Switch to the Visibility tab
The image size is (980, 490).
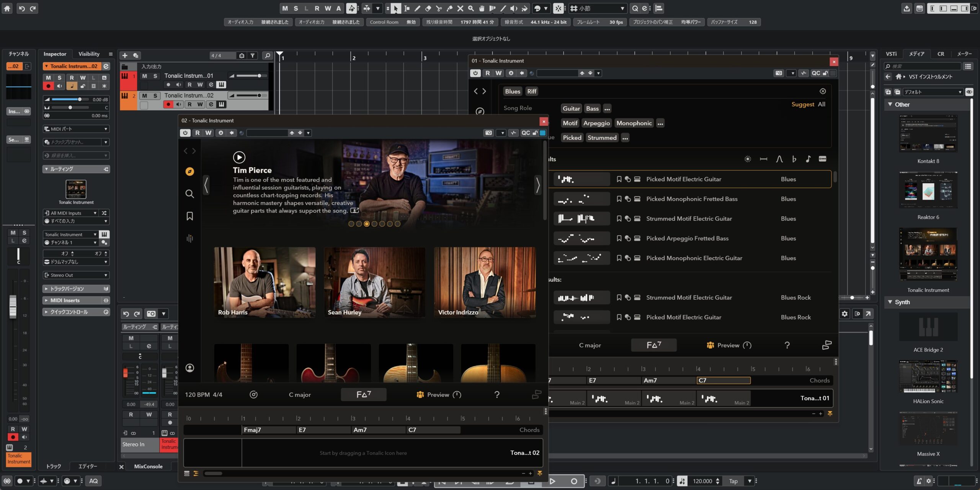pos(89,54)
